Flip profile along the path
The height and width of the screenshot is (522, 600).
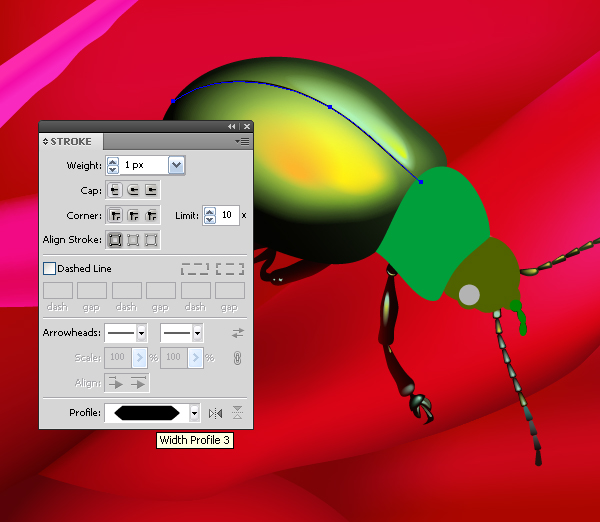pyautogui.click(x=215, y=413)
